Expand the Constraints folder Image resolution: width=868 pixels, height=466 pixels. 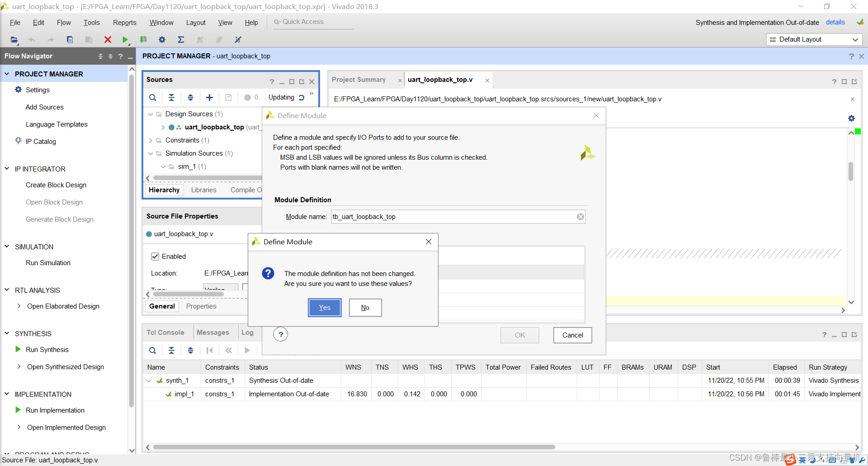click(151, 140)
